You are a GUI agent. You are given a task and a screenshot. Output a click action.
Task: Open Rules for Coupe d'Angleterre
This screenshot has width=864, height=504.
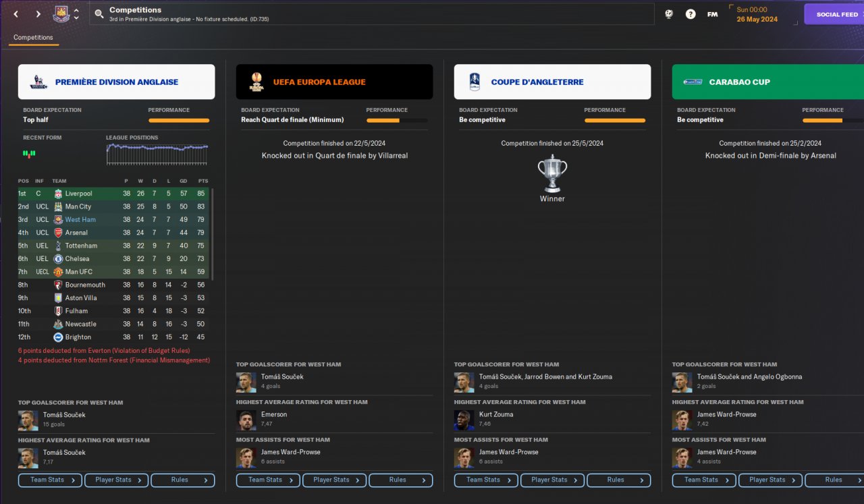(x=619, y=480)
